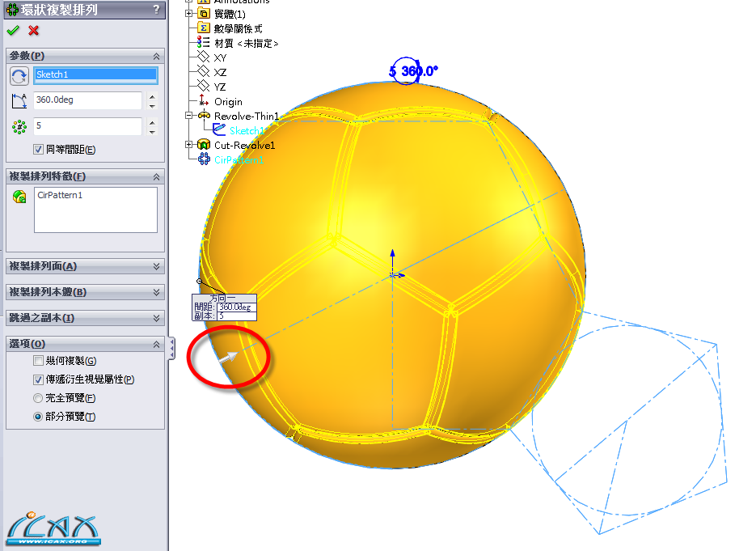Click the Sketch1 sketch icon in tree

tap(219, 129)
